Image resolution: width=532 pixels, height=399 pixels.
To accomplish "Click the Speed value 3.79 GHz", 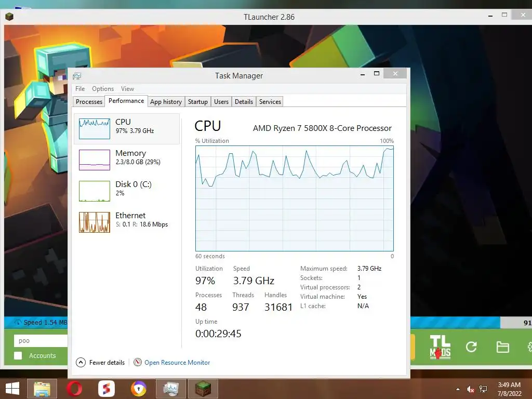I will click(x=254, y=281).
